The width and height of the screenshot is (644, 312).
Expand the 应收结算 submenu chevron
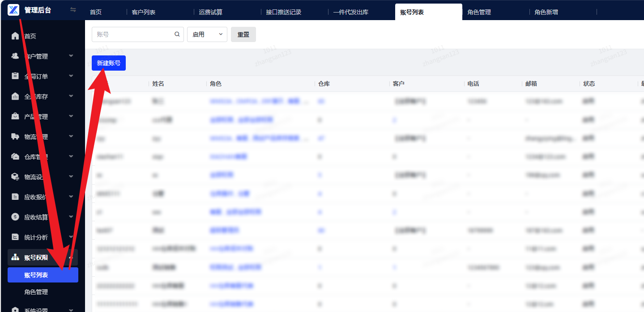coord(71,217)
